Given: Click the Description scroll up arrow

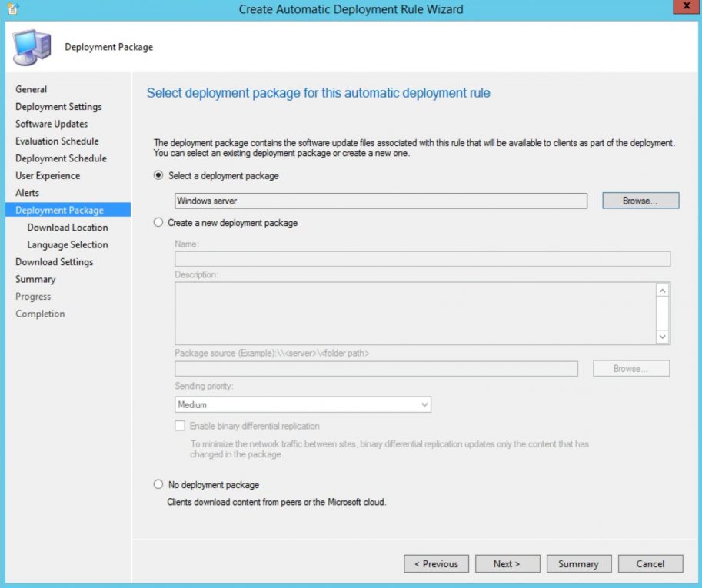Looking at the screenshot, I should point(663,290).
